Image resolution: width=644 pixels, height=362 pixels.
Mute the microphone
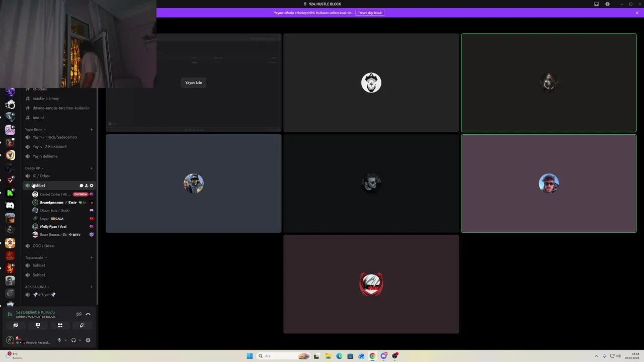tap(59, 340)
